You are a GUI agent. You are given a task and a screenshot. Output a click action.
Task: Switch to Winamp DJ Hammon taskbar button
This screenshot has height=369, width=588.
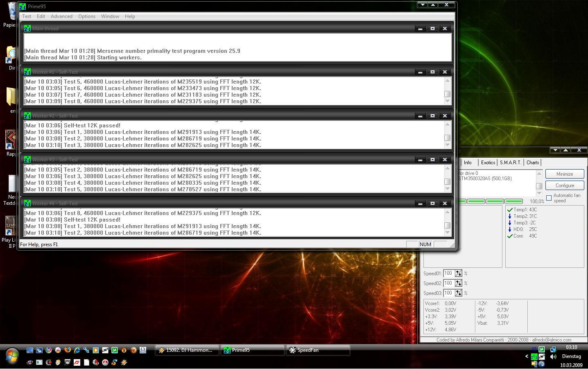pyautogui.click(x=187, y=350)
